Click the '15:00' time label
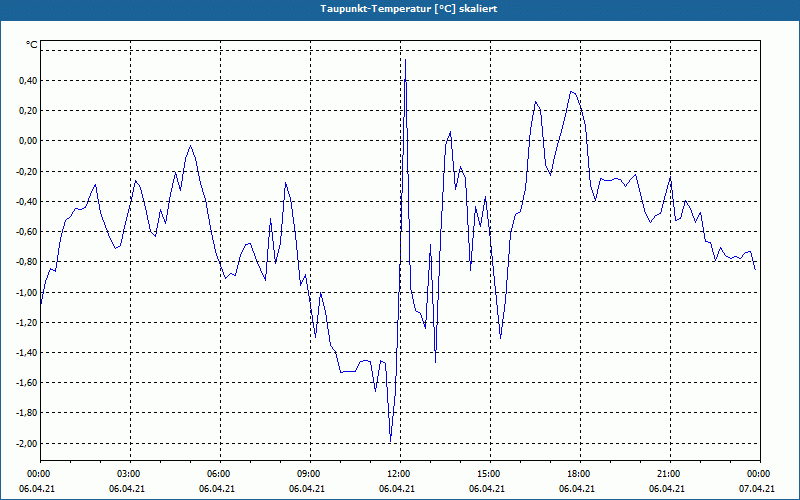The height and width of the screenshot is (500, 800). click(490, 474)
